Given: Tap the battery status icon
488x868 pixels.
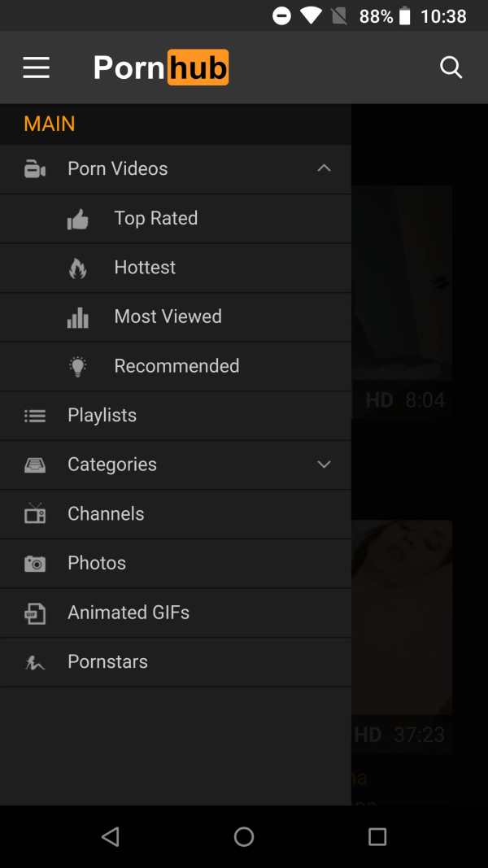Looking at the screenshot, I should point(405,16).
